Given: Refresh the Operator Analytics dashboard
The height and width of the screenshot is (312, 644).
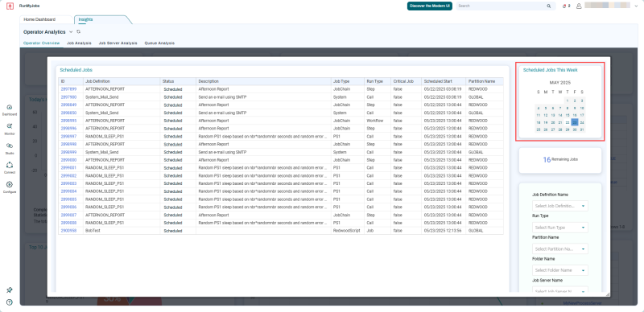Looking at the screenshot, I should point(78,31).
